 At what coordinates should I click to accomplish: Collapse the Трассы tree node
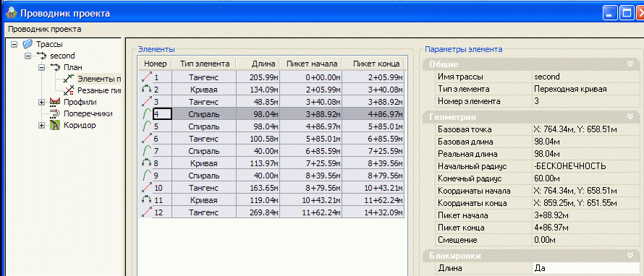tap(14, 43)
